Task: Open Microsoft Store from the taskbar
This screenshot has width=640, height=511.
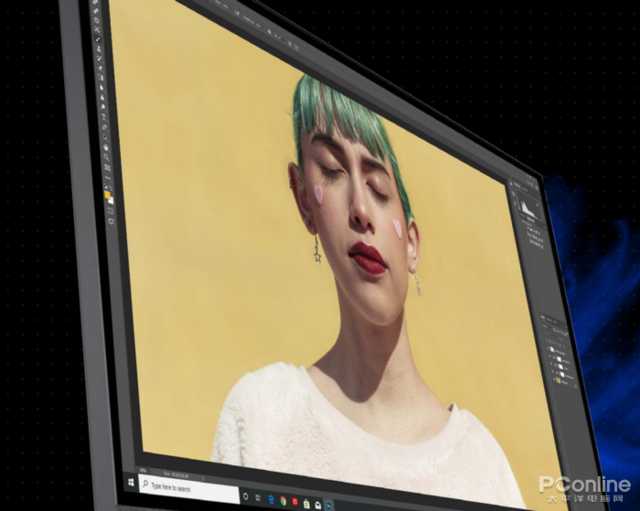Action: [307, 504]
